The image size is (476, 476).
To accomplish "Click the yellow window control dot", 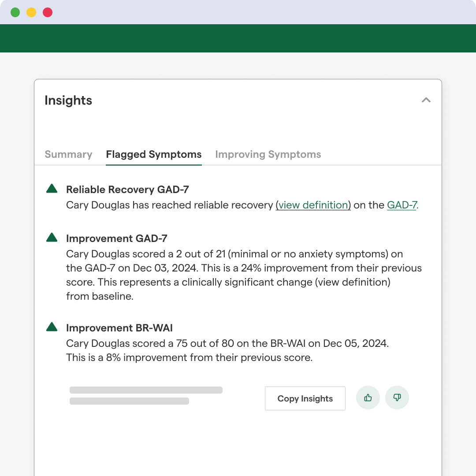I will [31, 12].
